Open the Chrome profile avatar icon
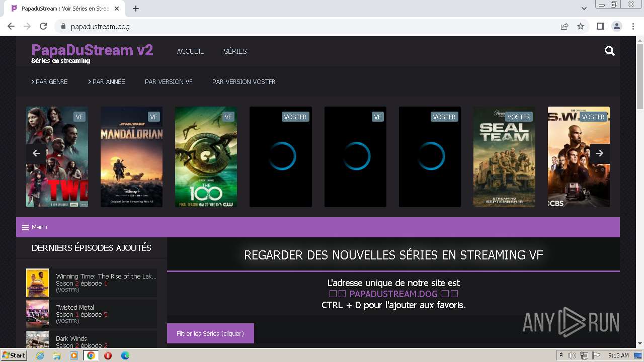644x362 pixels. coord(616,26)
